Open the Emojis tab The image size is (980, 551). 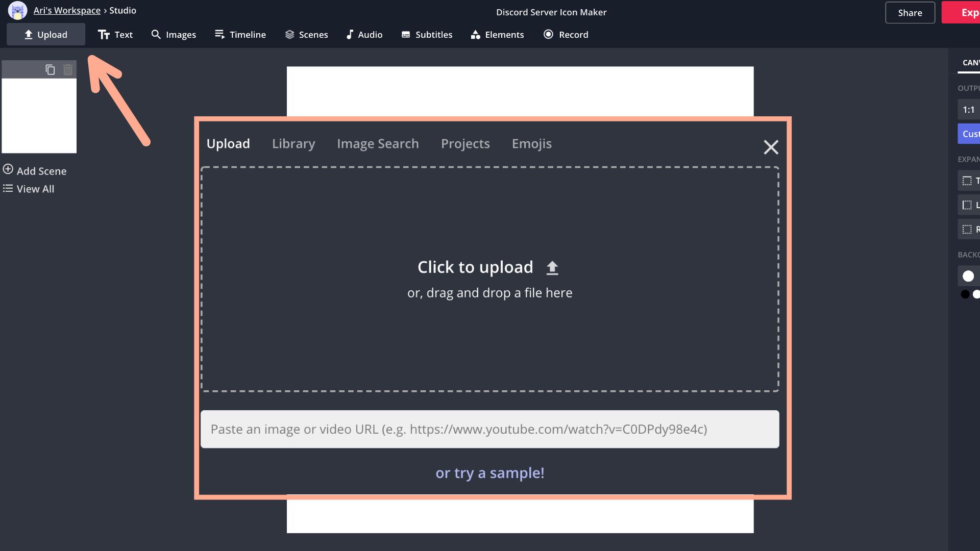(x=531, y=144)
